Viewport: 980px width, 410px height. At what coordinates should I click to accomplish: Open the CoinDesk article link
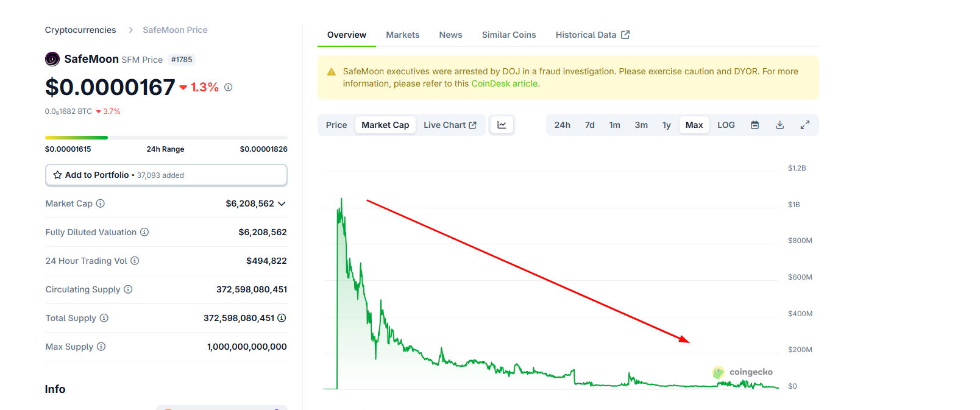pyautogui.click(x=504, y=83)
